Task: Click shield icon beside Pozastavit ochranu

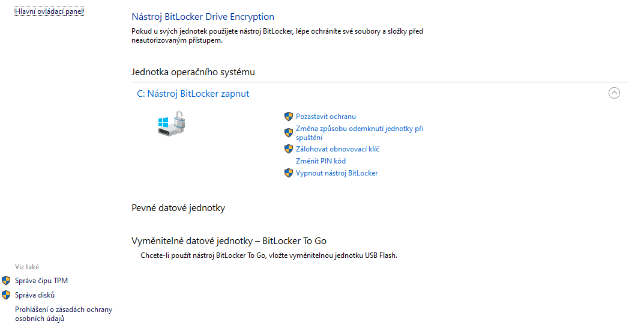Action: [289, 117]
